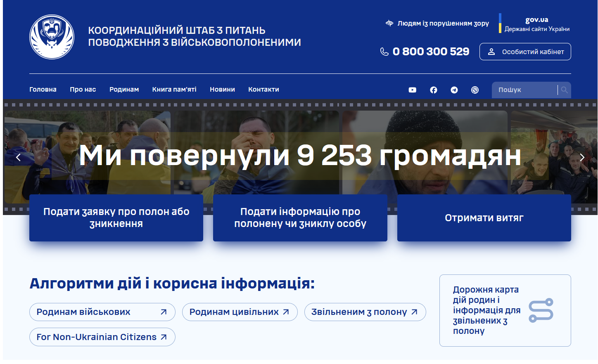Open the Telegram channel icon
The image size is (598, 364).
[454, 90]
